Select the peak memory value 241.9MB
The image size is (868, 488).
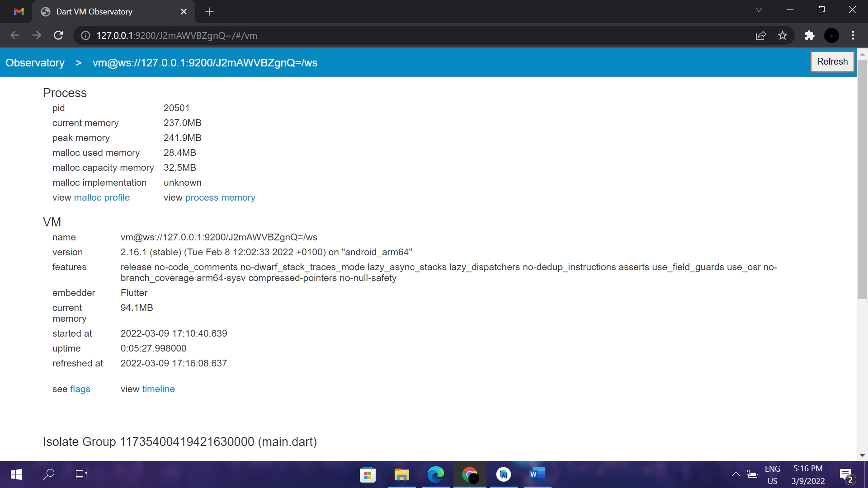183,138
